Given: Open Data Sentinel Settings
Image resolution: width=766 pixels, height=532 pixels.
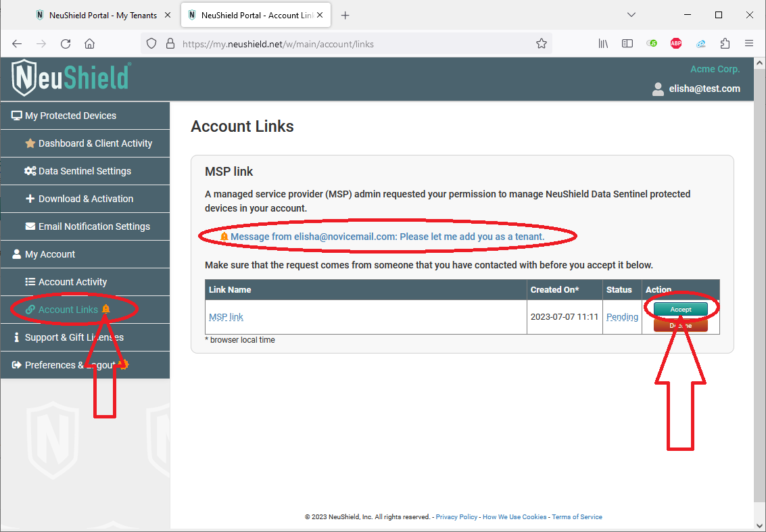Looking at the screenshot, I should click(85, 172).
